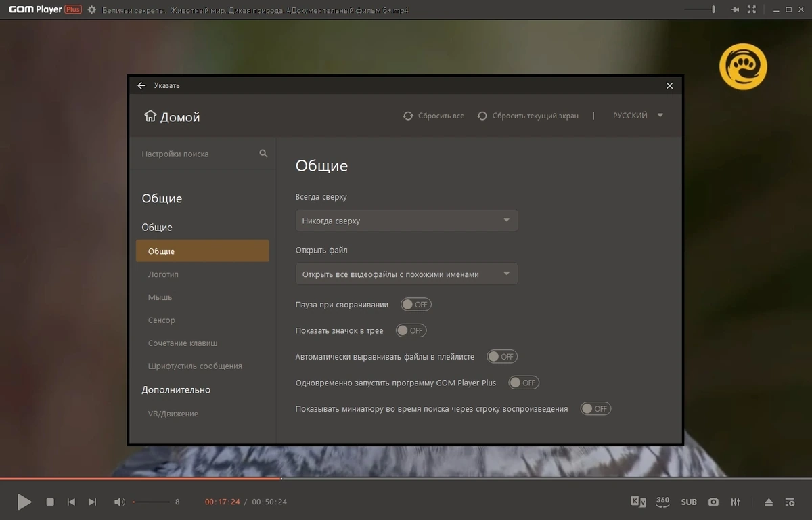Focus the Настройки поиска search field
Image resolution: width=812 pixels, height=520 pixels.
click(196, 154)
